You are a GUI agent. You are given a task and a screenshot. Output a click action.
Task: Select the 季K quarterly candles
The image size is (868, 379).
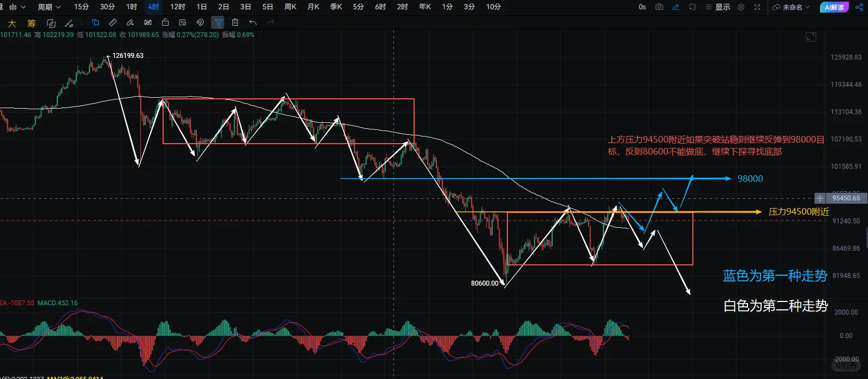tap(336, 7)
